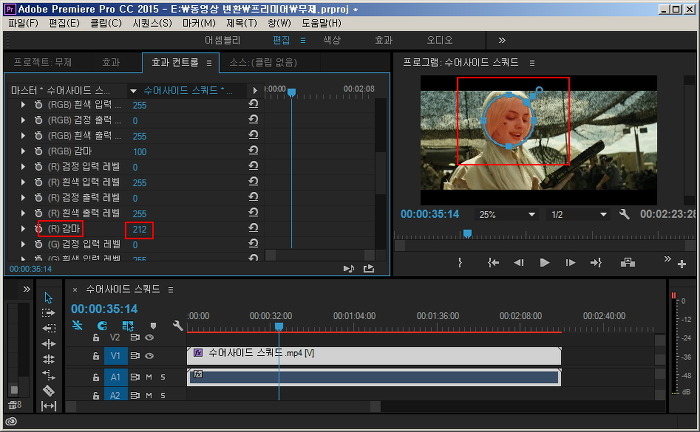
Task: Select the Razor tool
Action: pyautogui.click(x=49, y=390)
